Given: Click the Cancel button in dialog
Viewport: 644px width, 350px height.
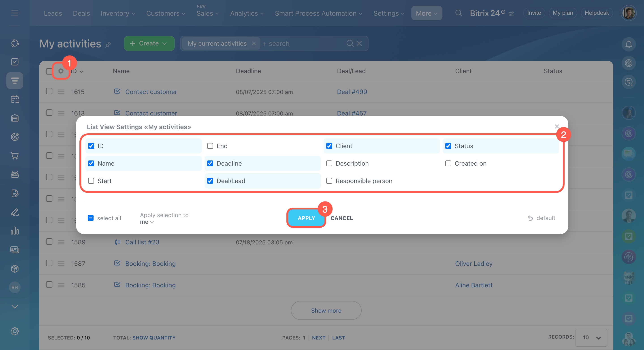Looking at the screenshot, I should click(341, 218).
